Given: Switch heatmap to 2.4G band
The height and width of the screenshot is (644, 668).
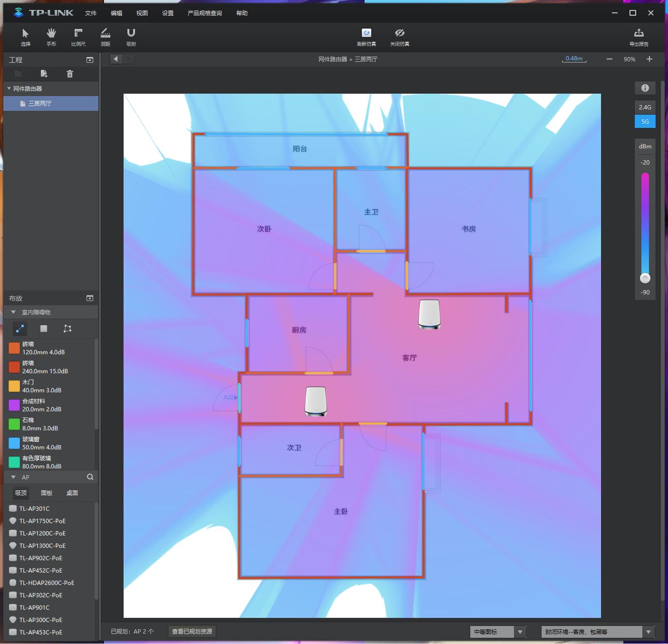Looking at the screenshot, I should (x=645, y=107).
